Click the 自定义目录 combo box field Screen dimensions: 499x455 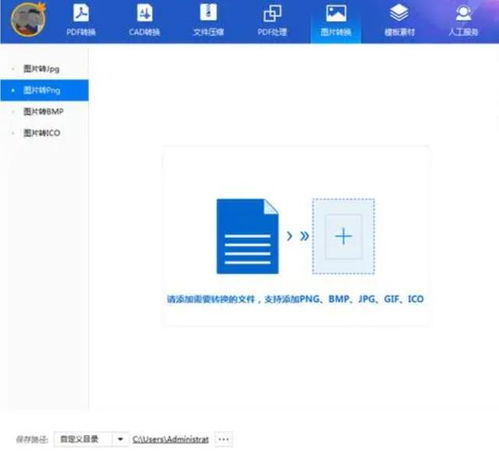pos(91,439)
